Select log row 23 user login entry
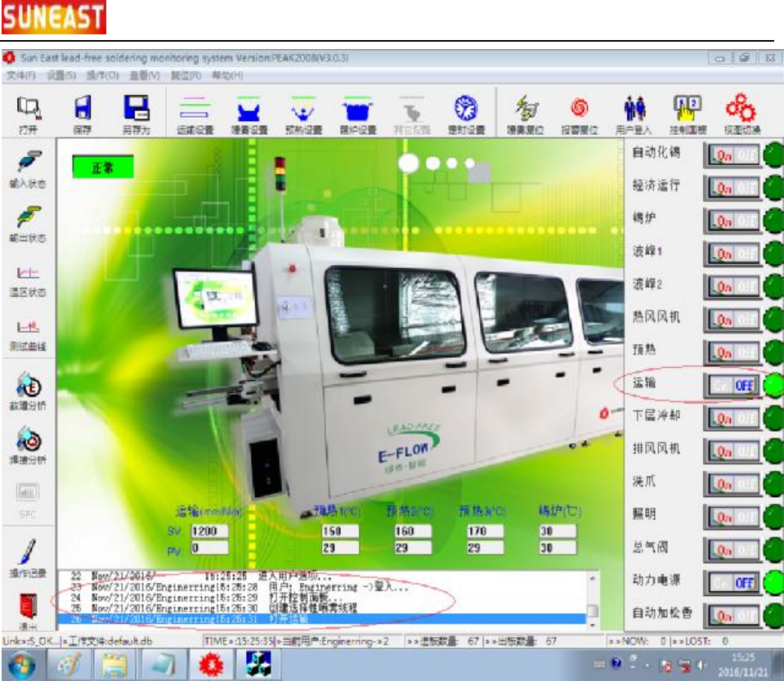This screenshot has height=681, width=784. tap(322, 587)
